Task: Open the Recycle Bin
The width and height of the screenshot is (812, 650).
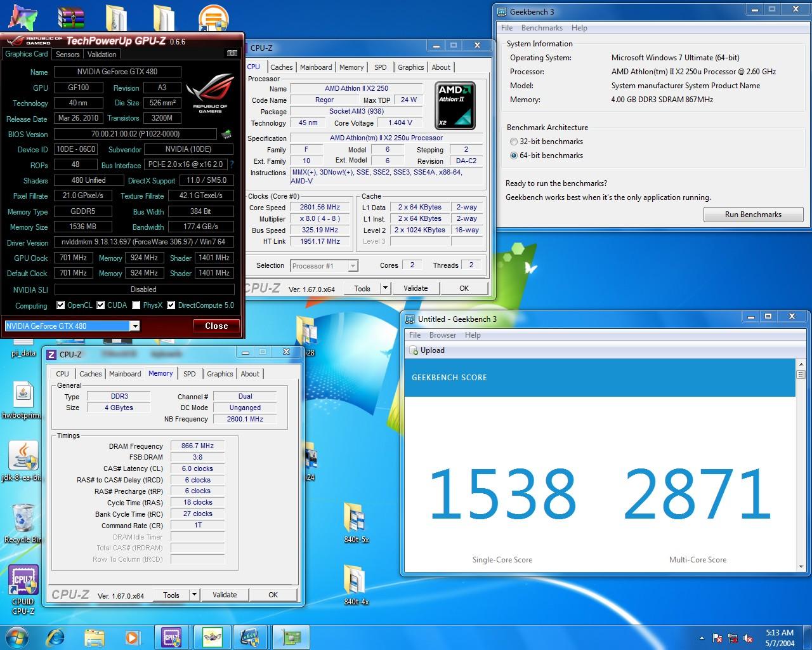Action: pyautogui.click(x=23, y=523)
